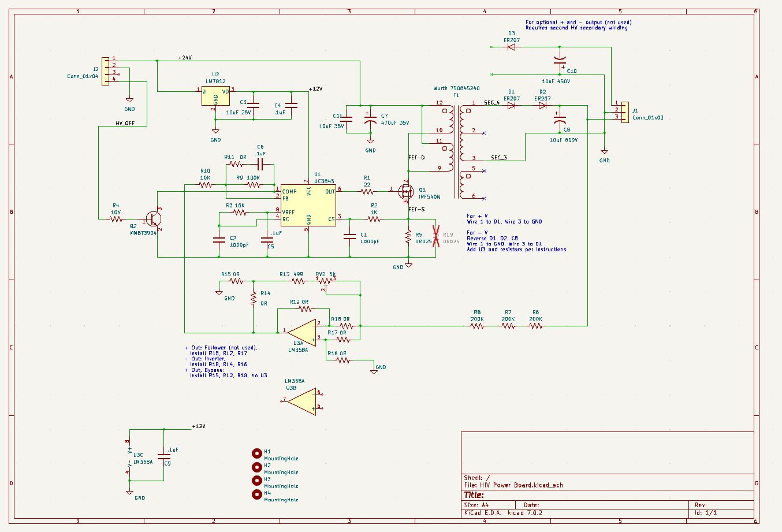Select resistor R5 0R025 symbol
Viewport: 782px width, 532px height.
409,236
